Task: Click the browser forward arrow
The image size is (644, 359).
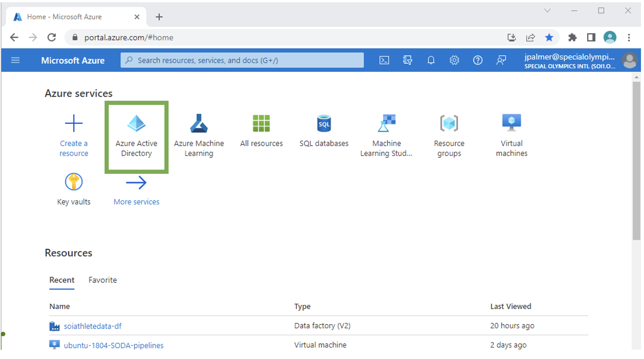Action: pyautogui.click(x=33, y=37)
